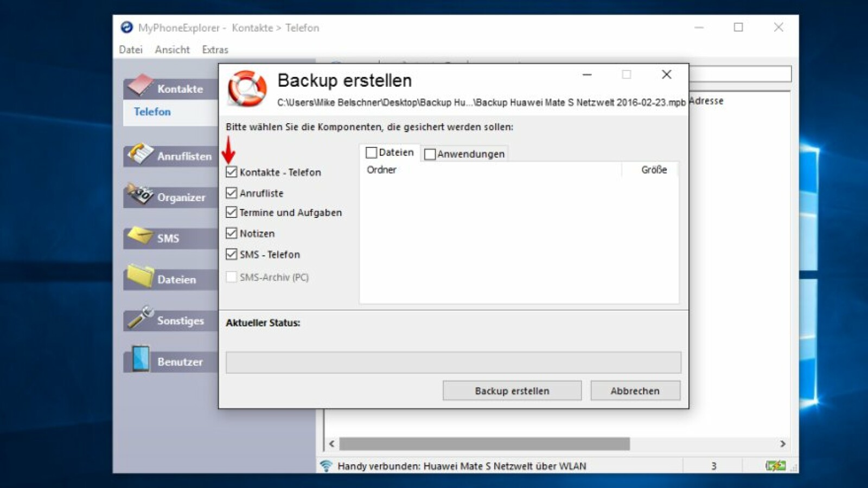The width and height of the screenshot is (868, 488).
Task: Cancel the backup with Abbrechen
Action: click(635, 390)
